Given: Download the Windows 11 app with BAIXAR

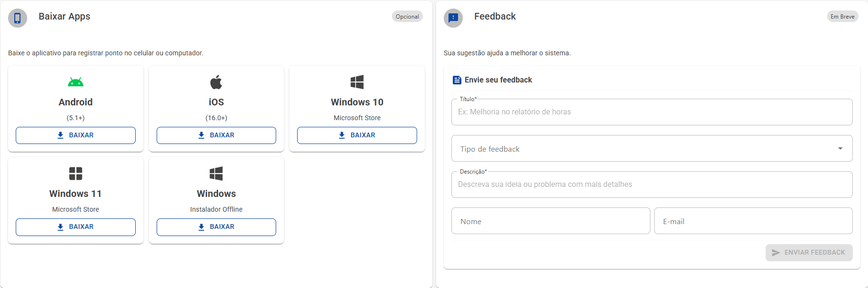Looking at the screenshot, I should (76, 227).
